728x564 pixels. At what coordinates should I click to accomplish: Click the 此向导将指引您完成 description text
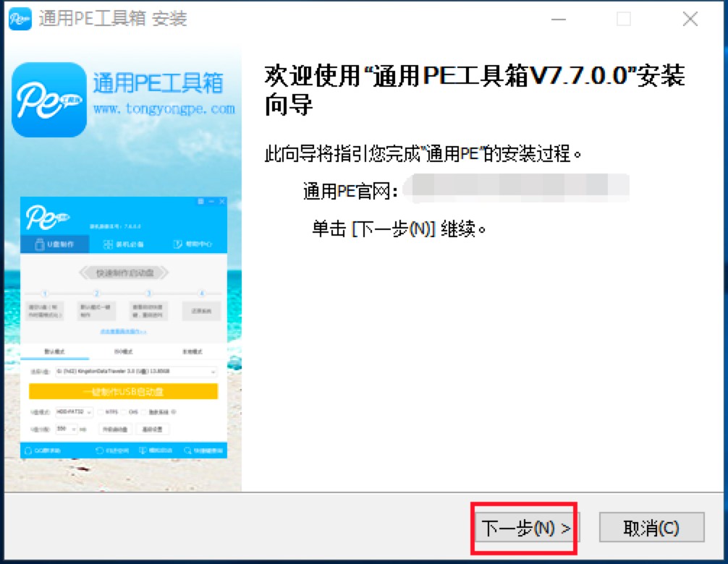click(x=423, y=153)
